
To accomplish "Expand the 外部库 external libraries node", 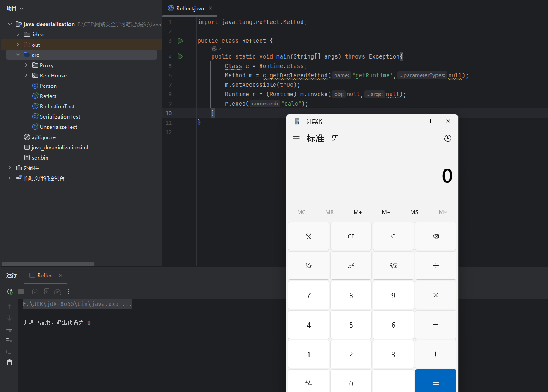I will (10, 168).
